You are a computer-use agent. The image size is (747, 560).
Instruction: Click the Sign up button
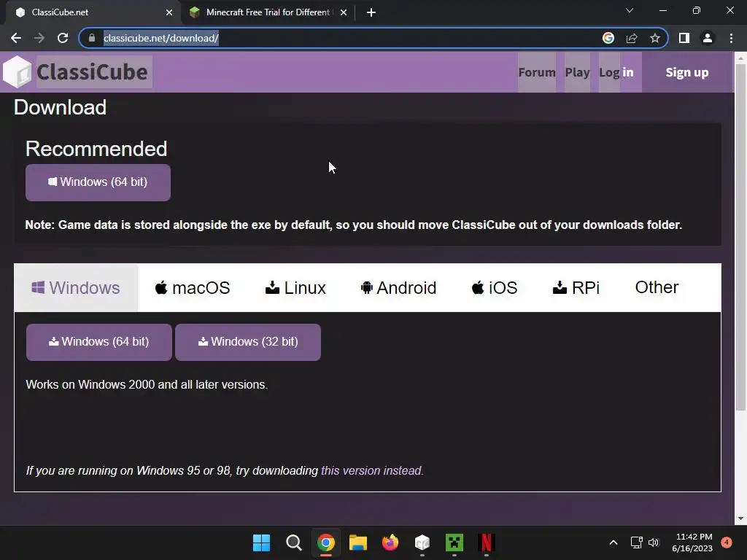click(x=687, y=72)
